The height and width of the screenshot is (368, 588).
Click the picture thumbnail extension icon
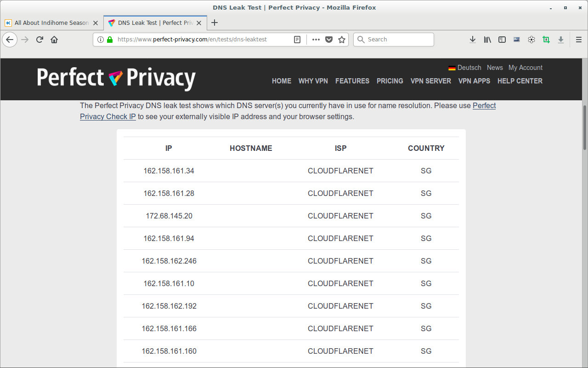pos(517,40)
